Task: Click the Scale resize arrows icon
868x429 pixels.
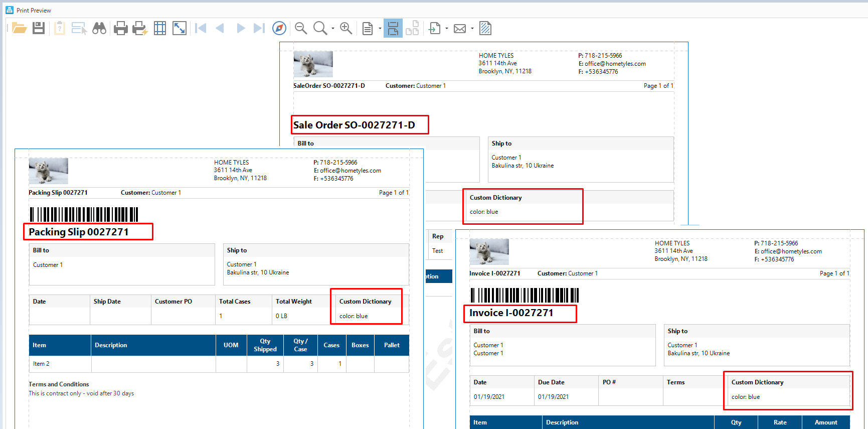Action: [x=180, y=28]
